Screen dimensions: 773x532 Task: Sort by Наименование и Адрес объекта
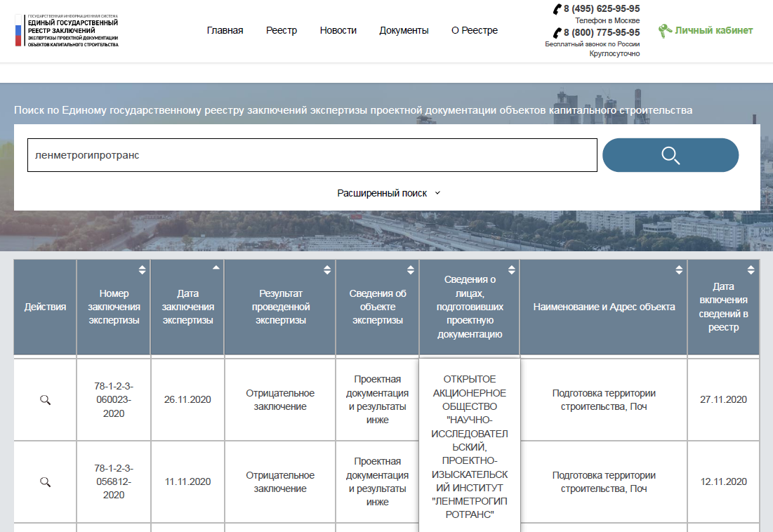point(679,270)
